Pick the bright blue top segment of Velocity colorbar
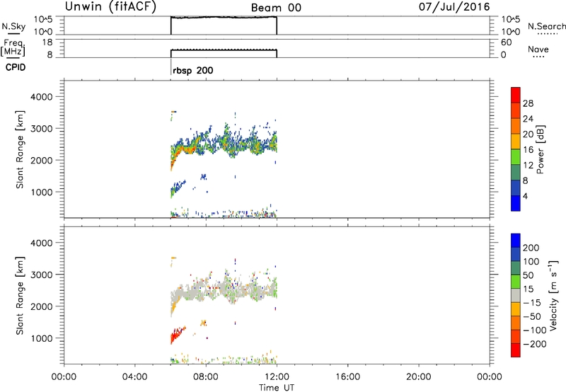 pos(516,241)
